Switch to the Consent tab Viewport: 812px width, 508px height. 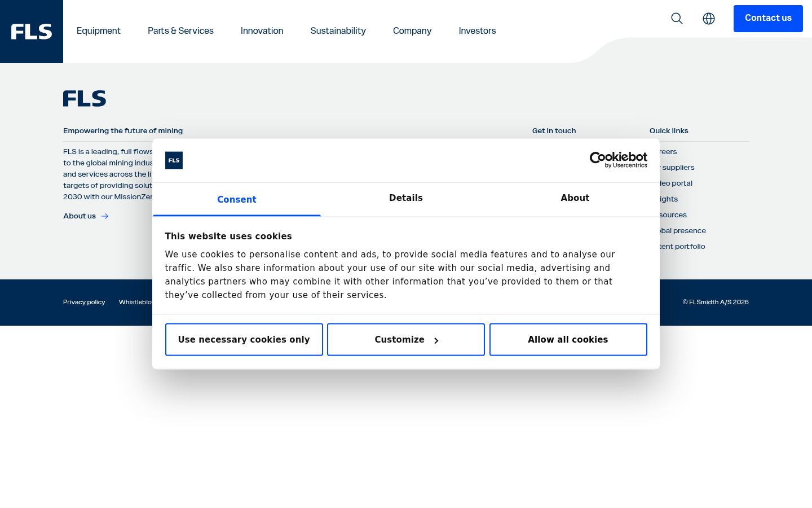[237, 199]
